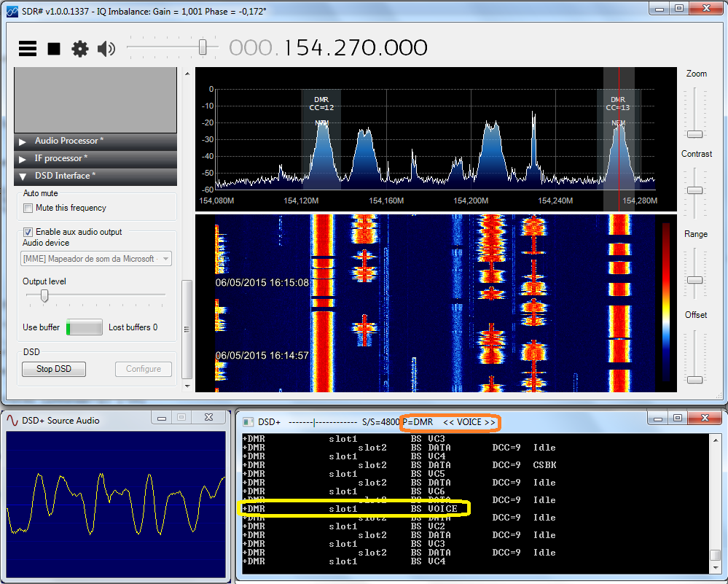
Task: Click the DSD+ console window icon
Action: (x=248, y=421)
